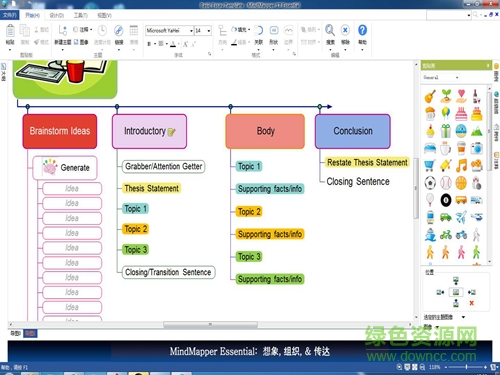The height and width of the screenshot is (375, 500).
Task: Select the beer mug clipart icon
Action: click(430, 114)
